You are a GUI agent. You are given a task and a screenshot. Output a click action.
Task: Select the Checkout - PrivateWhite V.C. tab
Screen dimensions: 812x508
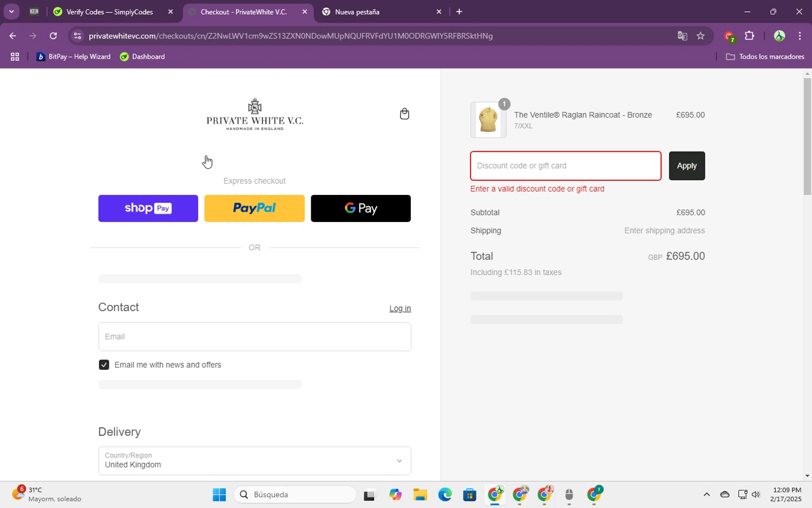click(244, 12)
